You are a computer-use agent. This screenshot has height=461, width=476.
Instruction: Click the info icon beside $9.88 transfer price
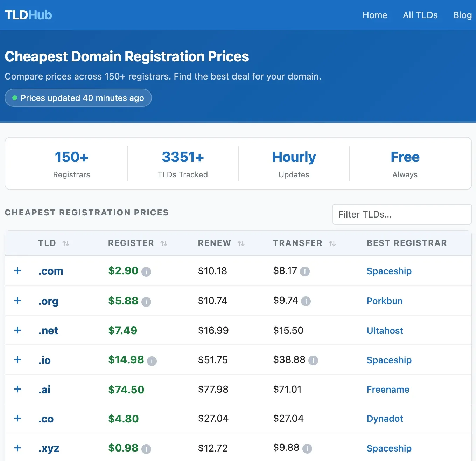tap(307, 448)
